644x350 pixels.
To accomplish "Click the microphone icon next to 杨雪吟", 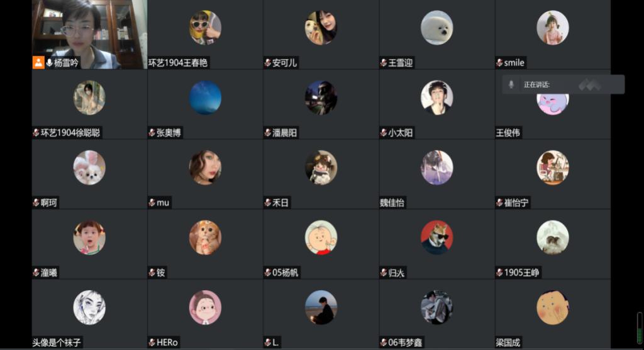I will 49,62.
